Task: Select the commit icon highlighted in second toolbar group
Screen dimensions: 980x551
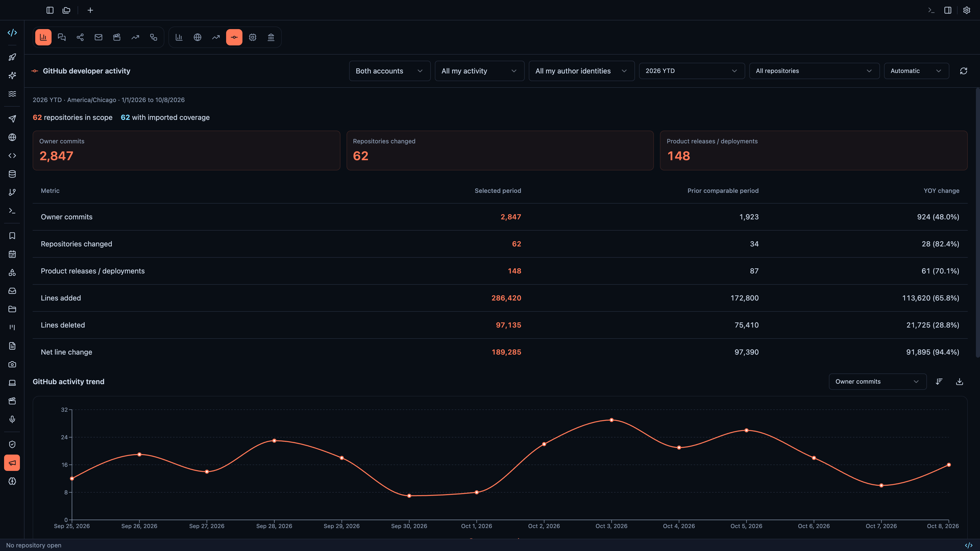Action: [x=234, y=37]
